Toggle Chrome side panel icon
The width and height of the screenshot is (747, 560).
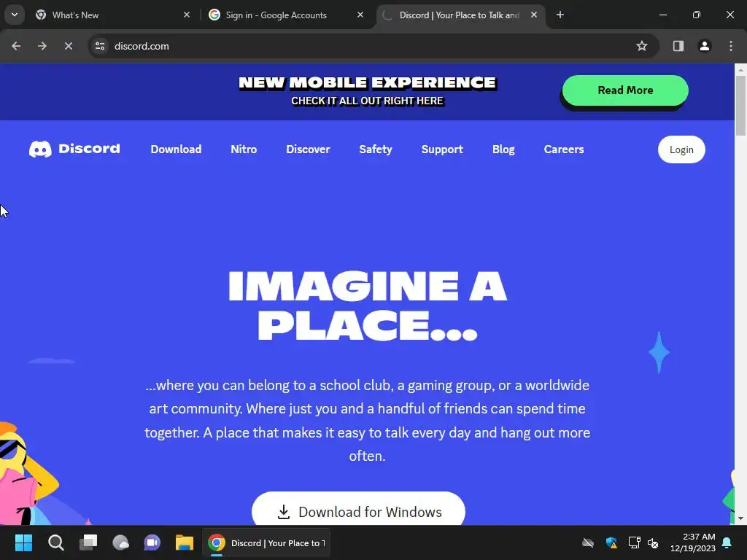pyautogui.click(x=678, y=46)
